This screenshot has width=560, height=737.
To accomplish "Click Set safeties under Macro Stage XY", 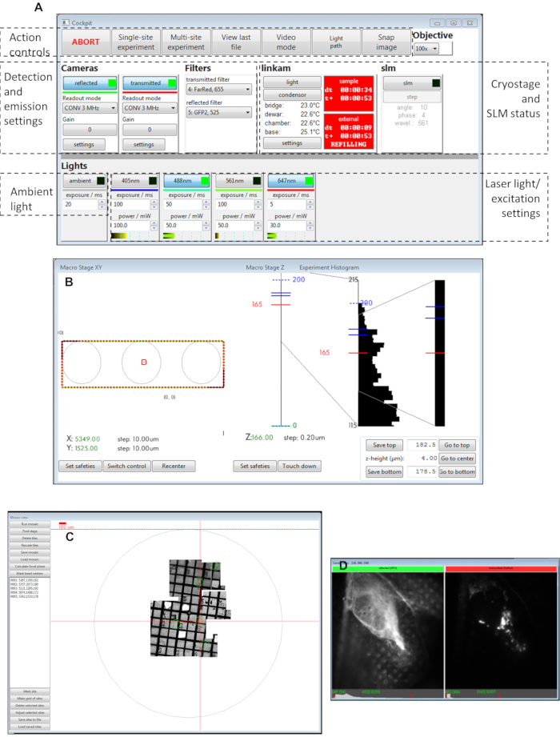I will (80, 467).
